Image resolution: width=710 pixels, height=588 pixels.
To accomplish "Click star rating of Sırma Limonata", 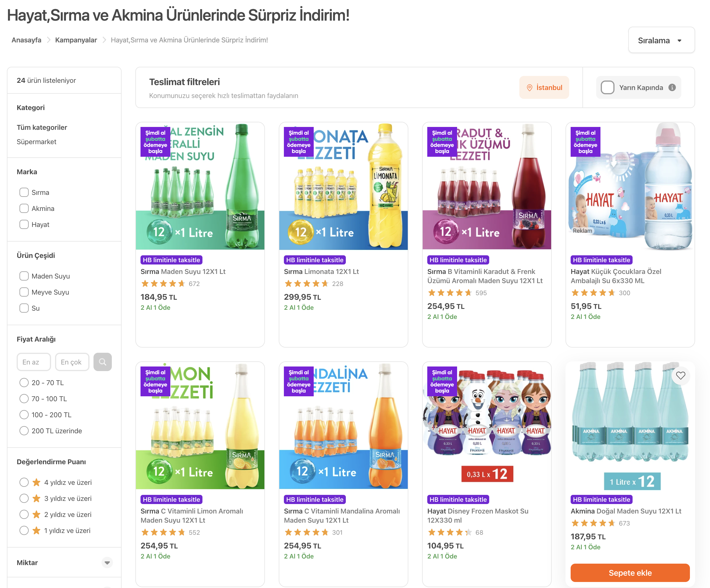I will (x=306, y=283).
